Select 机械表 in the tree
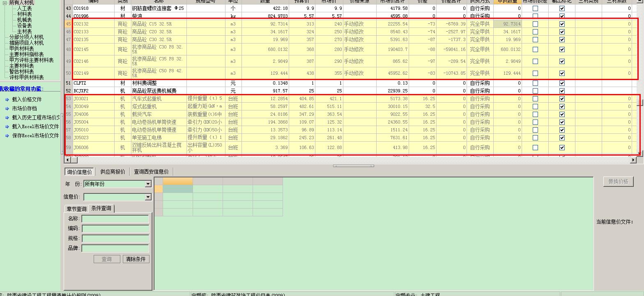Image resolution: width=644 pixels, height=296 pixels. [x=24, y=20]
